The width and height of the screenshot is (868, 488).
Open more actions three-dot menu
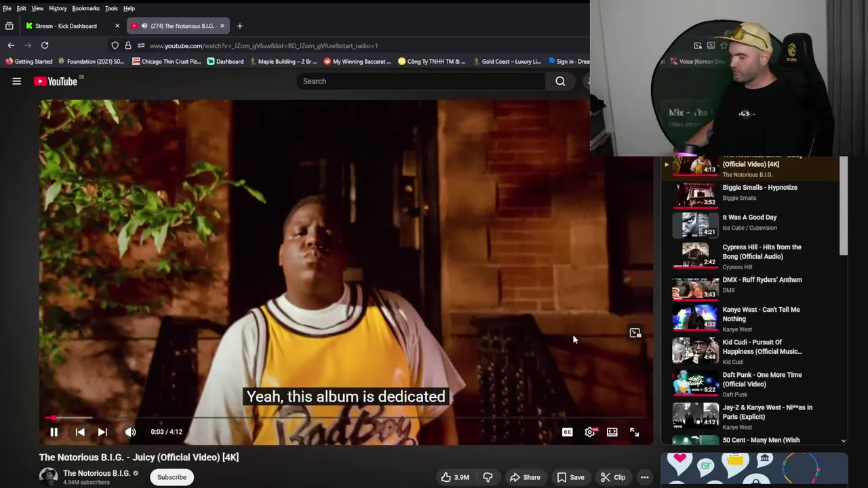click(x=645, y=477)
